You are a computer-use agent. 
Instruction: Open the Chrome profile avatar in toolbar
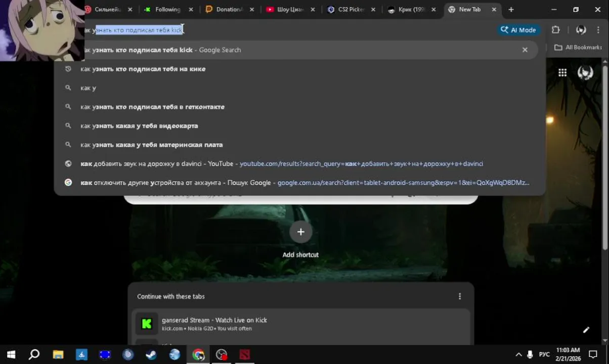[x=581, y=30]
